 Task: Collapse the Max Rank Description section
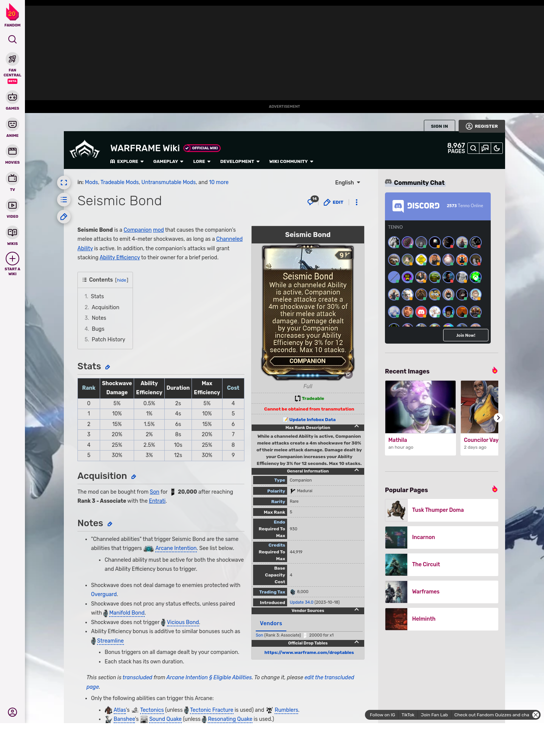click(x=356, y=427)
